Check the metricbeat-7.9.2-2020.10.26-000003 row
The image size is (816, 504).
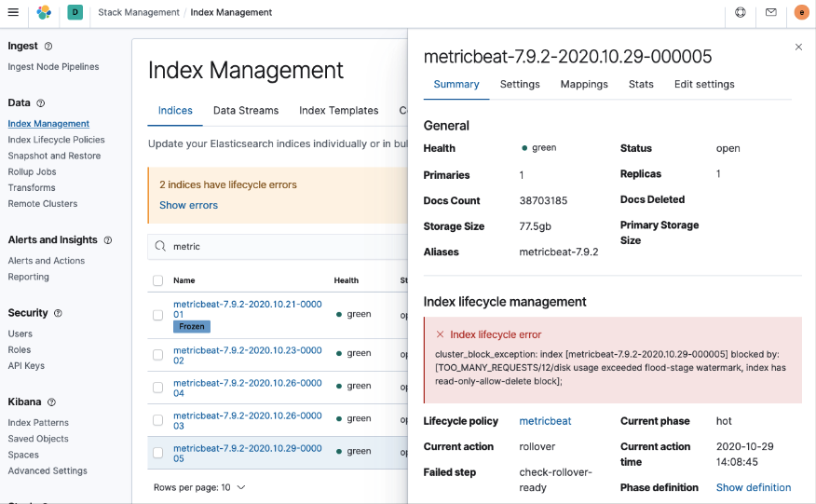click(157, 420)
